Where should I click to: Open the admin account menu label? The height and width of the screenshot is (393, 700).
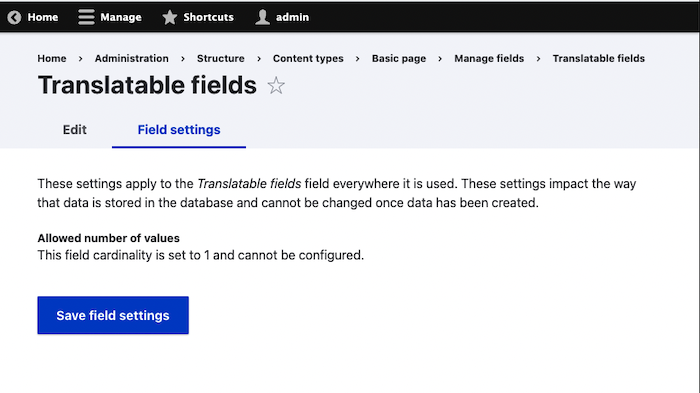tap(292, 17)
